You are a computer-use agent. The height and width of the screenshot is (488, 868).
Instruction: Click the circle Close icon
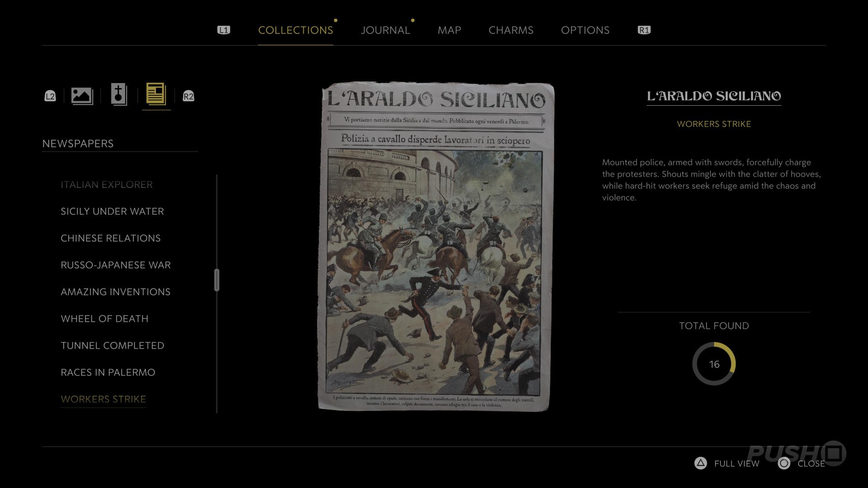tap(784, 463)
